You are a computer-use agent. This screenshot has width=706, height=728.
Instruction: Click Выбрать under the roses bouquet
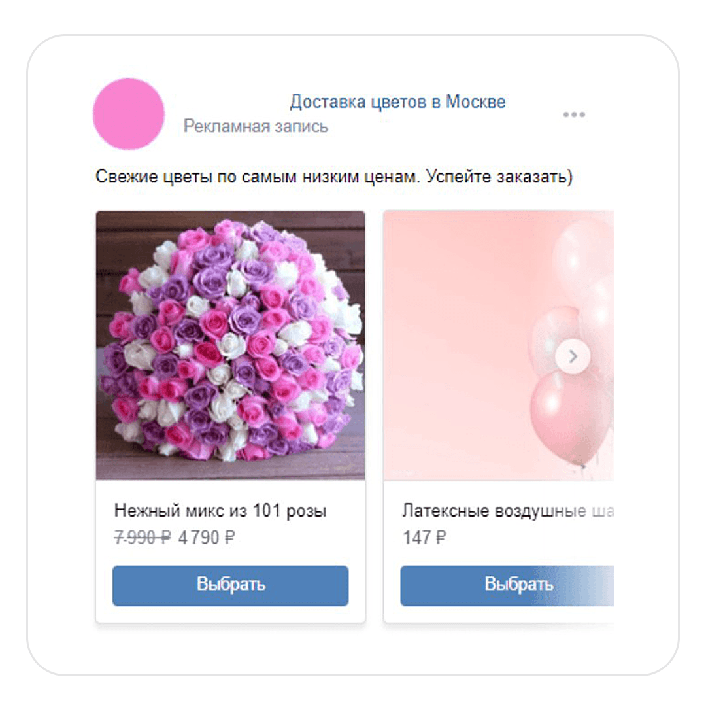tap(230, 585)
